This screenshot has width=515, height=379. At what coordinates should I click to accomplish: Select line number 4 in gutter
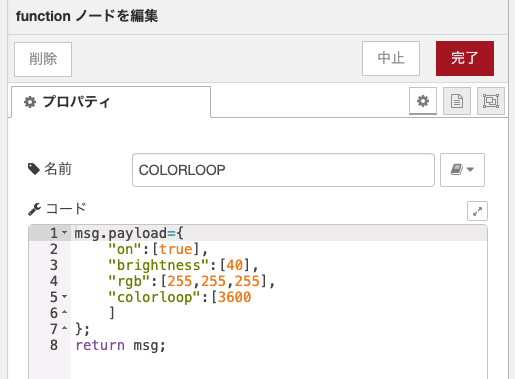54,281
